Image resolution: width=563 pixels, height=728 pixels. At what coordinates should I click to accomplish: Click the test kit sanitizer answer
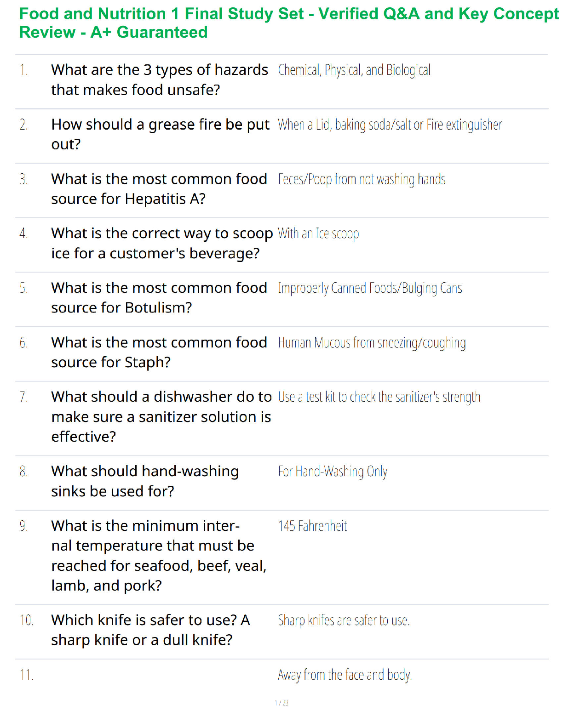point(379,397)
